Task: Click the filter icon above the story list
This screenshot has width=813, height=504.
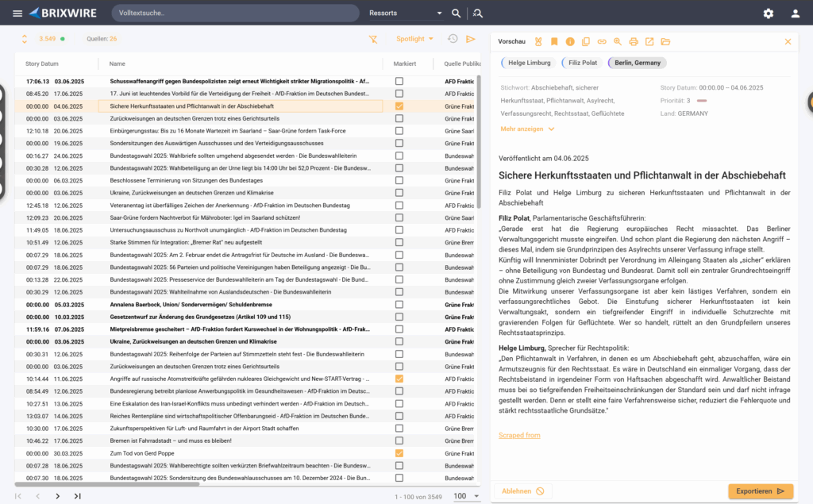Action: pyautogui.click(x=373, y=39)
